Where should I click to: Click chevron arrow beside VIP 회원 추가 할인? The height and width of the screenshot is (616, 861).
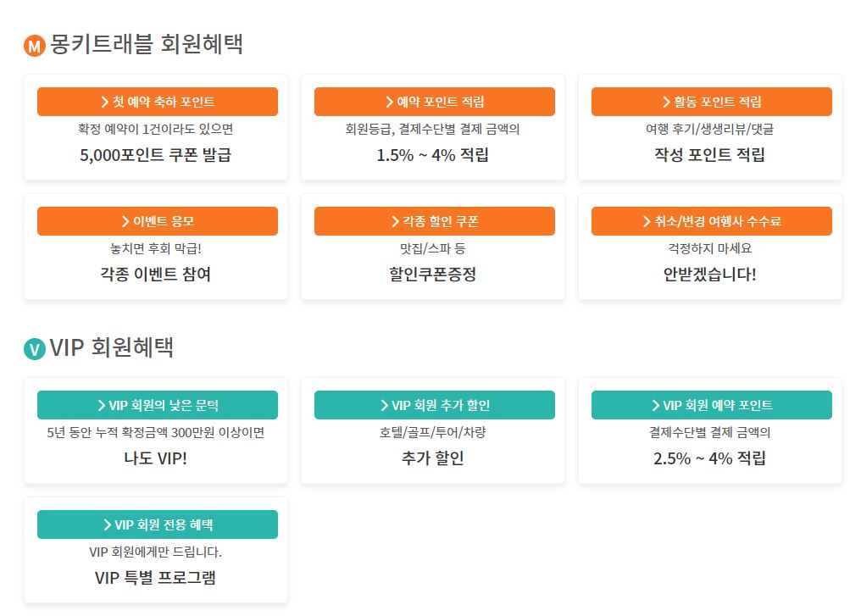point(385,405)
